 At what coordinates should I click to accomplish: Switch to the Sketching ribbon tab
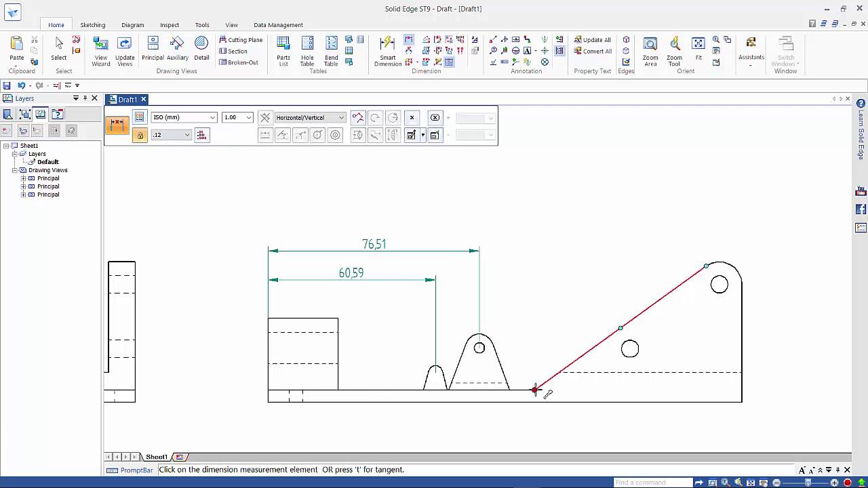[93, 25]
